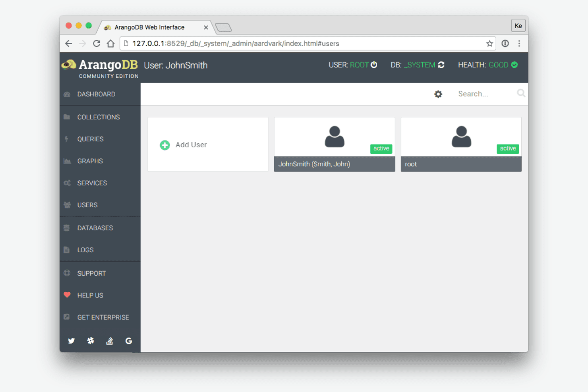The image size is (588, 392).
Task: Open the Stack Overflow icon in sidebar
Action: (x=110, y=341)
